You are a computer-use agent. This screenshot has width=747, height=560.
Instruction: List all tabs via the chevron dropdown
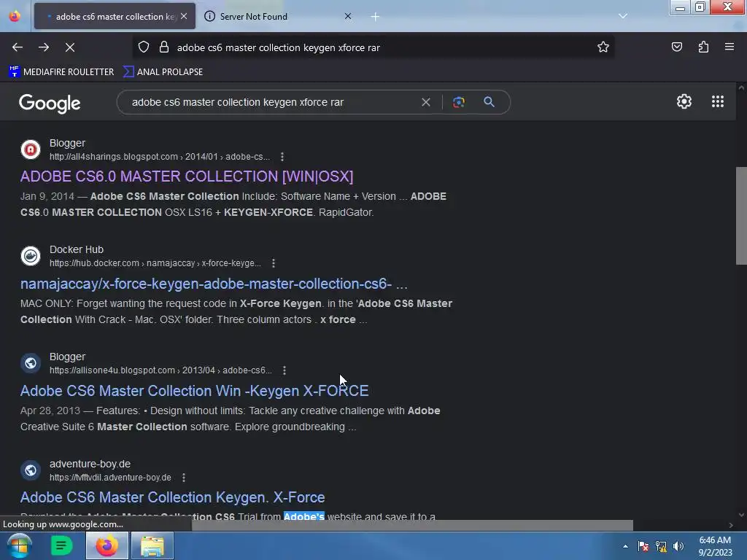(x=623, y=16)
